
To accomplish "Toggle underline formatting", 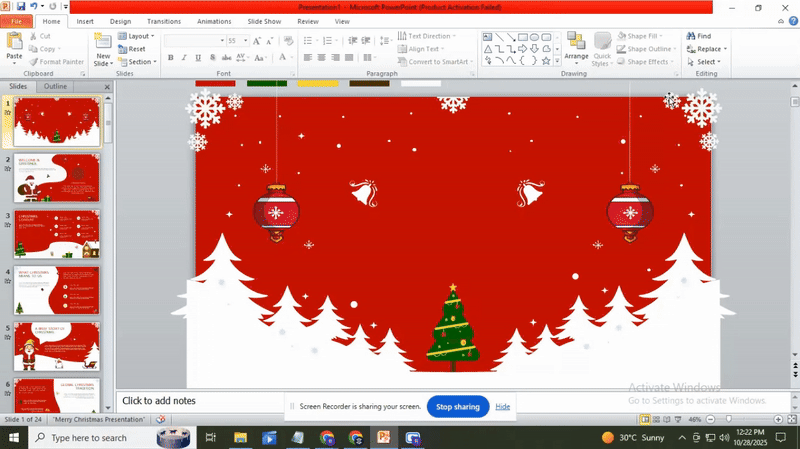I will pos(198,58).
